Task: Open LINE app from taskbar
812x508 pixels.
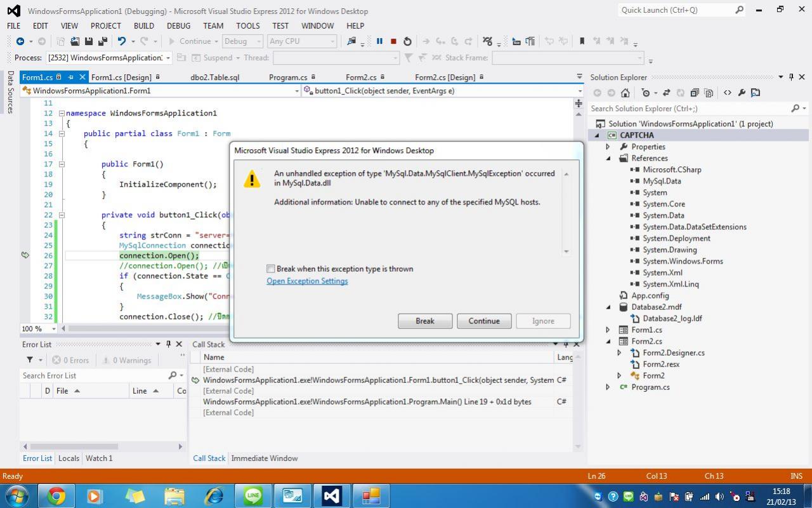Action: [x=253, y=495]
